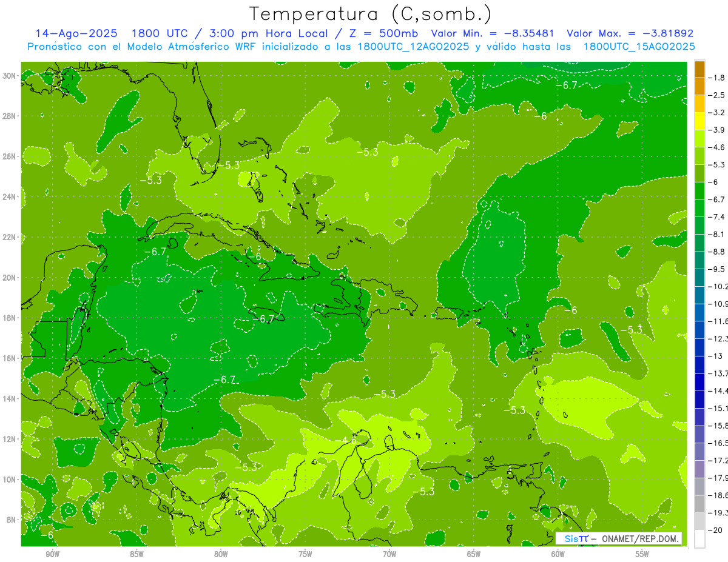
Task: Click the "22N" latitude axis label
Action: click(x=10, y=237)
